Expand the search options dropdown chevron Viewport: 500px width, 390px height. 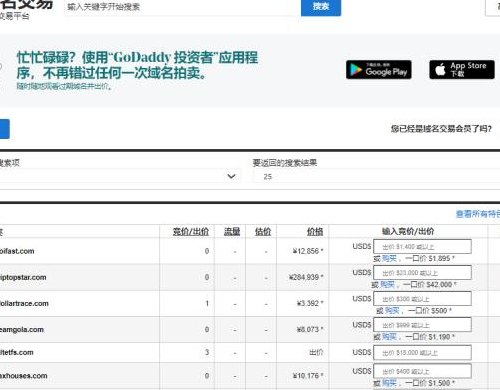pos(231,176)
